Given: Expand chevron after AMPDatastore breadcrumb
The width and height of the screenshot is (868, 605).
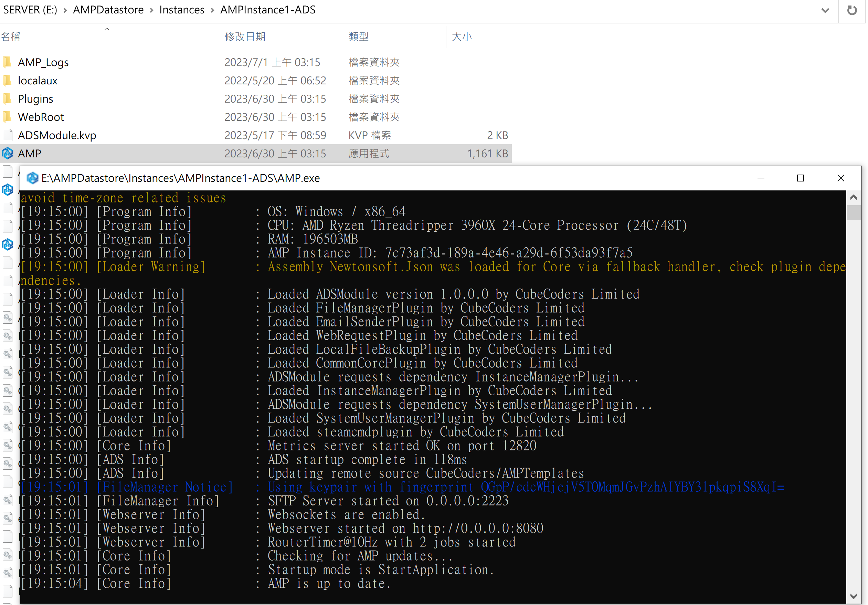Looking at the screenshot, I should 151,10.
